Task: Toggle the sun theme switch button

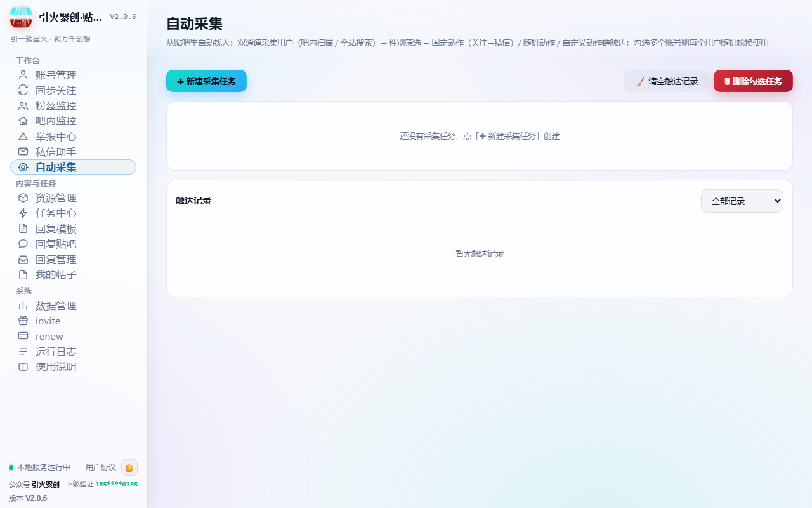Action: click(129, 467)
